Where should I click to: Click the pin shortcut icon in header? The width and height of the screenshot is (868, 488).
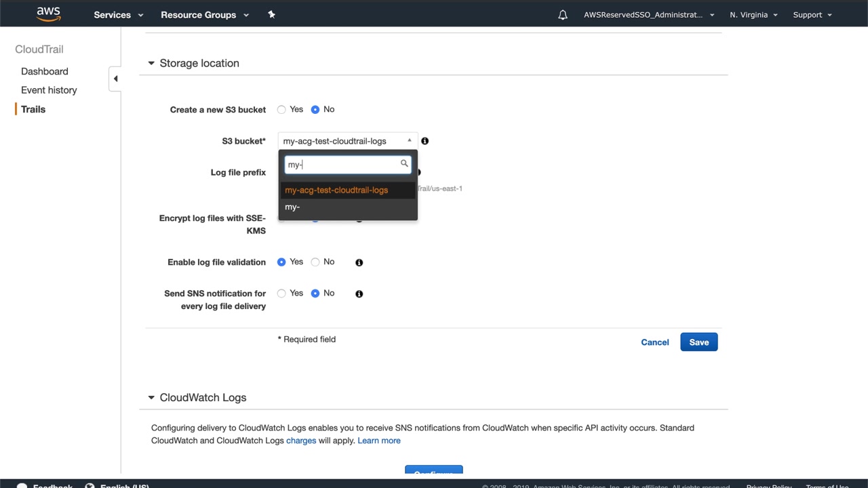pyautogui.click(x=271, y=15)
